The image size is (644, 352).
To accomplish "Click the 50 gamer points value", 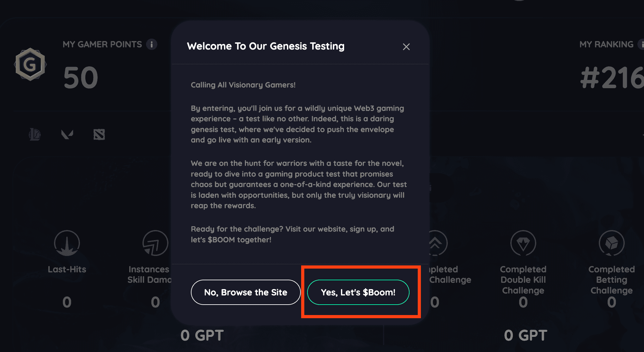I will tap(81, 78).
